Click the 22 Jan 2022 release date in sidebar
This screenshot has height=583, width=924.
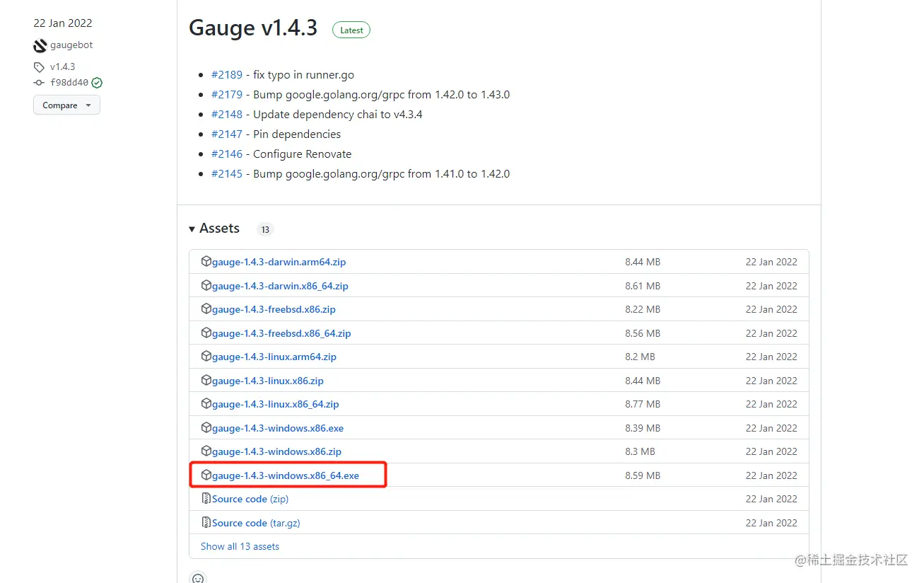pos(63,23)
